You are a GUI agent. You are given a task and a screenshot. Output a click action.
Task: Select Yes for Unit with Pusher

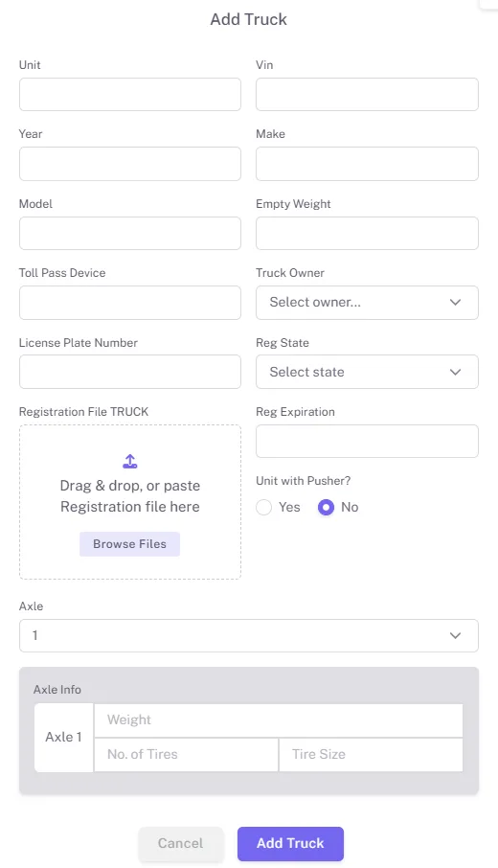coord(264,507)
